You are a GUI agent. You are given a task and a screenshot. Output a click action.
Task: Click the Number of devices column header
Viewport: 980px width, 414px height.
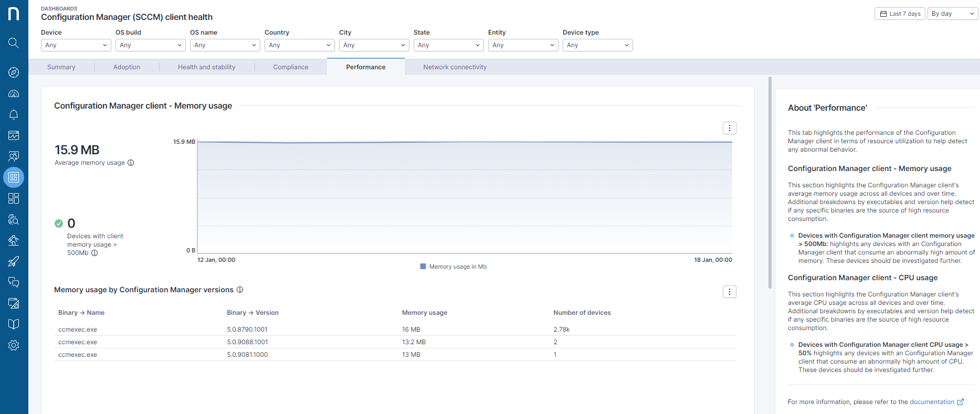[x=582, y=313]
